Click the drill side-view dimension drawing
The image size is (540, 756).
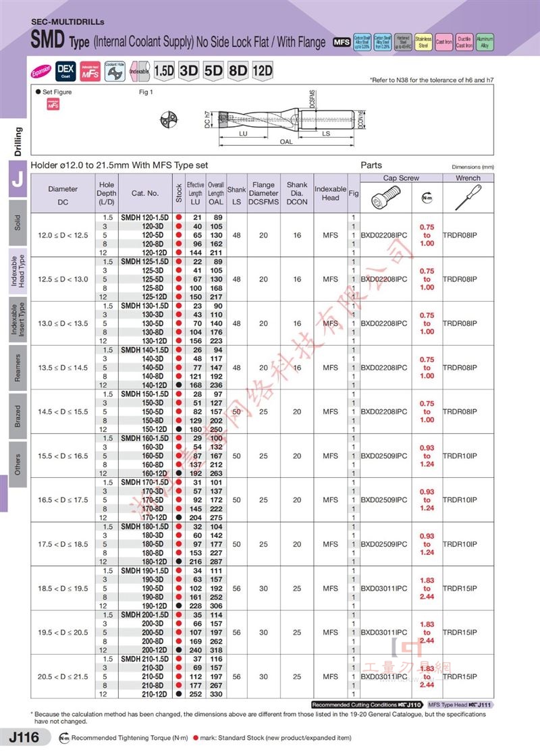coord(286,119)
